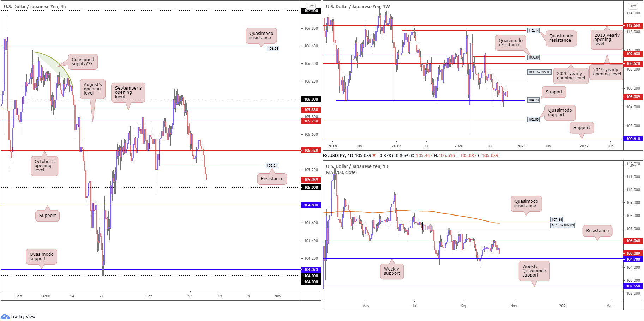644x321 pixels.
Task: Click the red 109.680 price tag
Action: click(x=633, y=54)
